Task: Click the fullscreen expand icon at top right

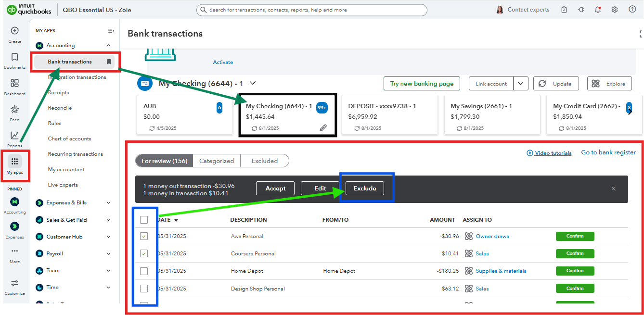Action: pyautogui.click(x=641, y=34)
